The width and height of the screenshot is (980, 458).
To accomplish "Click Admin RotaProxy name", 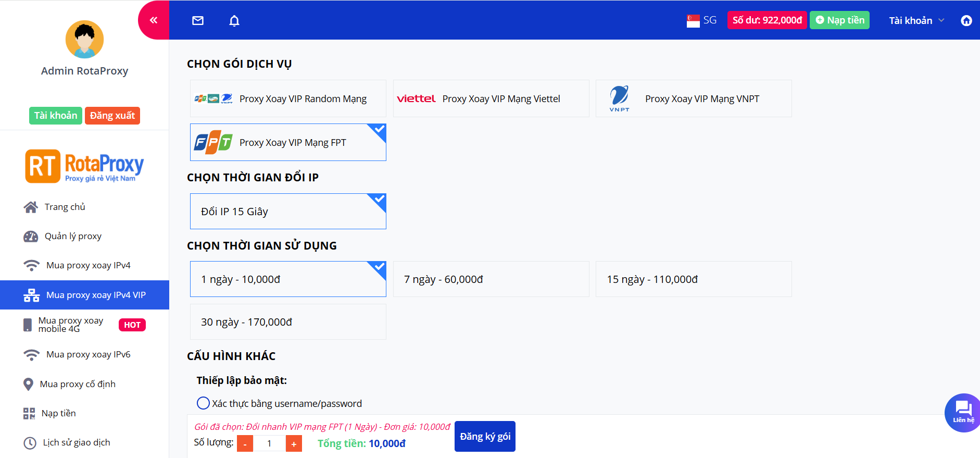I will pyautogui.click(x=84, y=71).
